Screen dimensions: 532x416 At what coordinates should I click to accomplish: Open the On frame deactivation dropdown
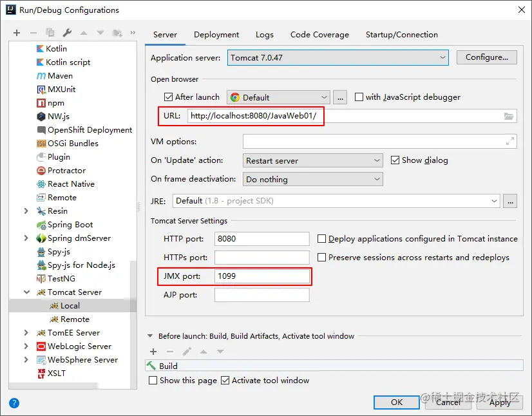point(313,179)
